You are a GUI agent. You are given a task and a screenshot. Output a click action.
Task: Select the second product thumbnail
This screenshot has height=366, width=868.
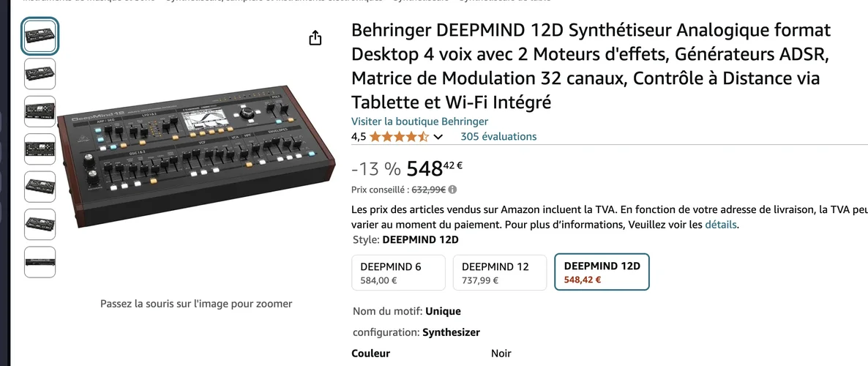coord(40,73)
